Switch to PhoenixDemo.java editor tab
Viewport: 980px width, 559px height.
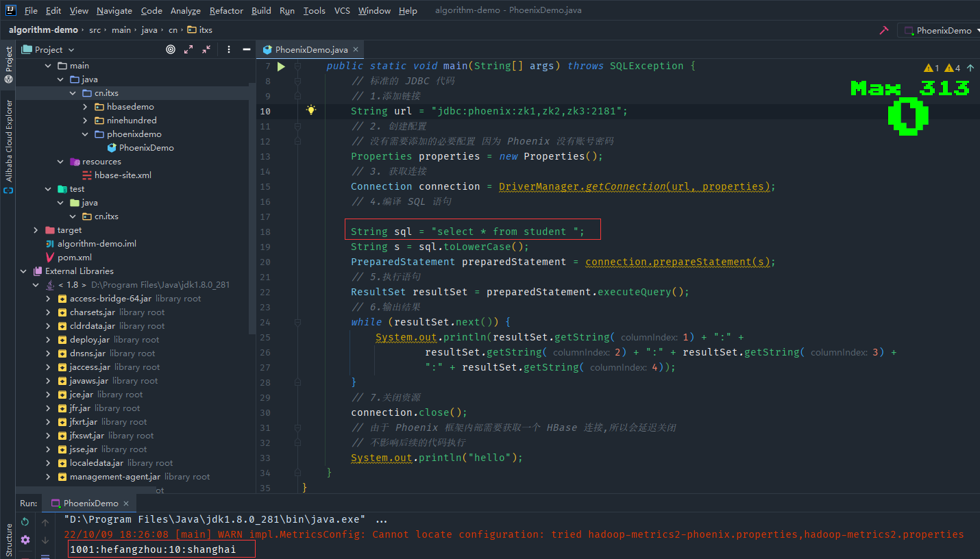point(311,50)
